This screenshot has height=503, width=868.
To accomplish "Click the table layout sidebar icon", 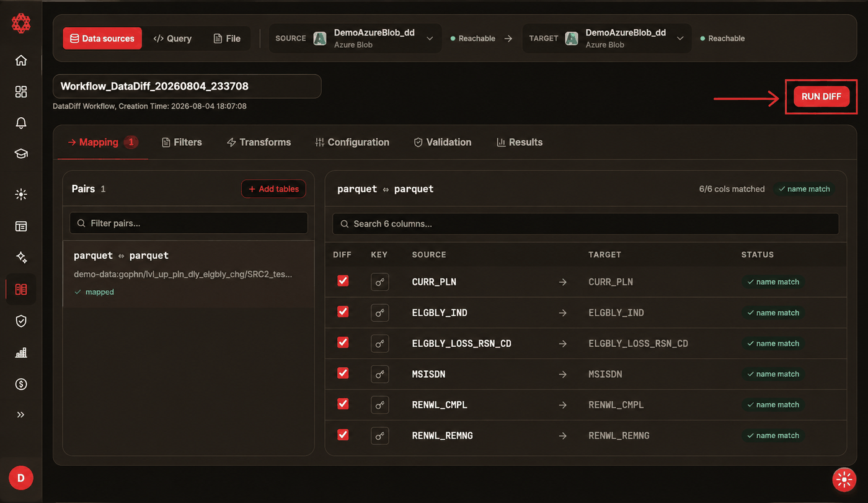I will (21, 226).
